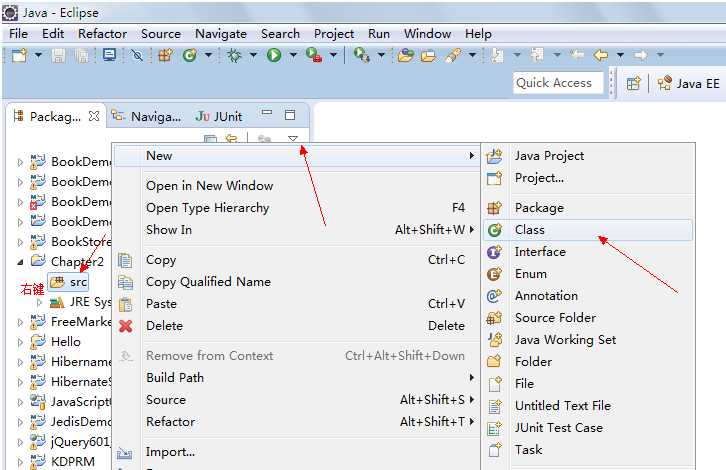
Task: Click the Save toolbar icon
Action: click(x=58, y=56)
